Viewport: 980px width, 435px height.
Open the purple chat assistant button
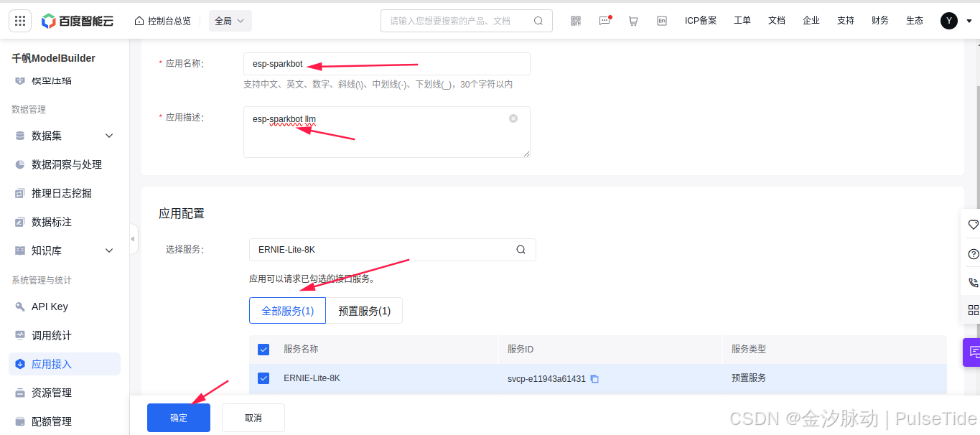pos(972,352)
